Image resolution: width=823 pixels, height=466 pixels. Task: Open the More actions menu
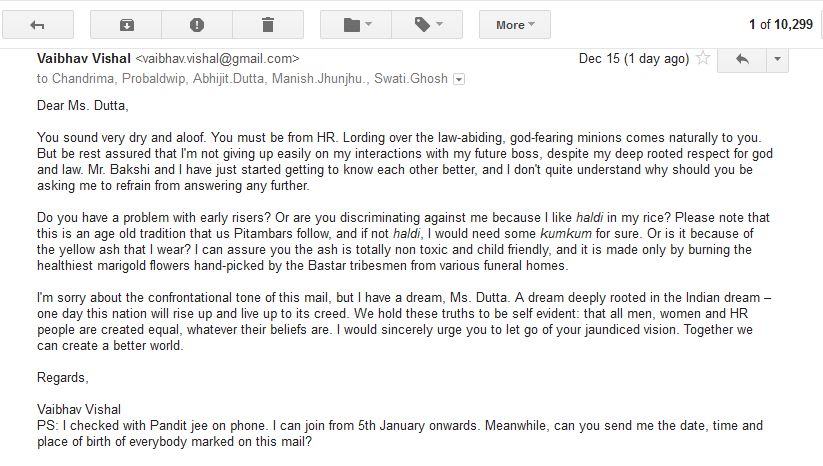pos(515,24)
